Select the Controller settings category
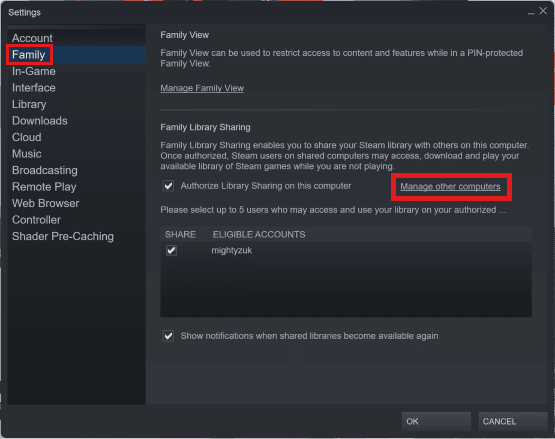 (x=36, y=220)
